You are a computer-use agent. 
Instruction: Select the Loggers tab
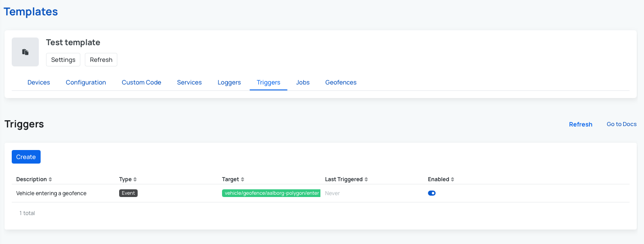pos(229,83)
